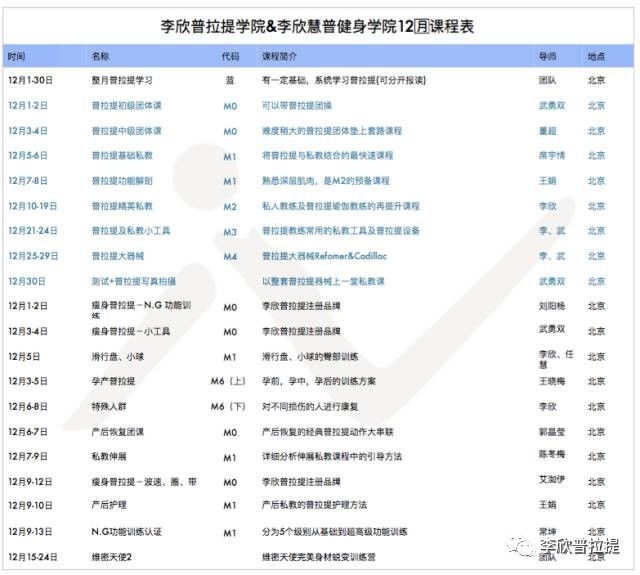Click the course name N.G功能训练认证

pos(127,531)
